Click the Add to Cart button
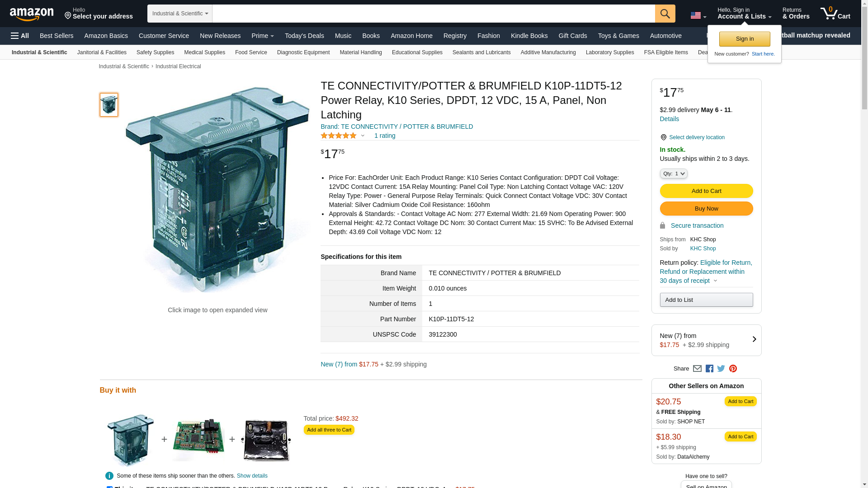Viewport: 868px width, 488px height. point(706,191)
